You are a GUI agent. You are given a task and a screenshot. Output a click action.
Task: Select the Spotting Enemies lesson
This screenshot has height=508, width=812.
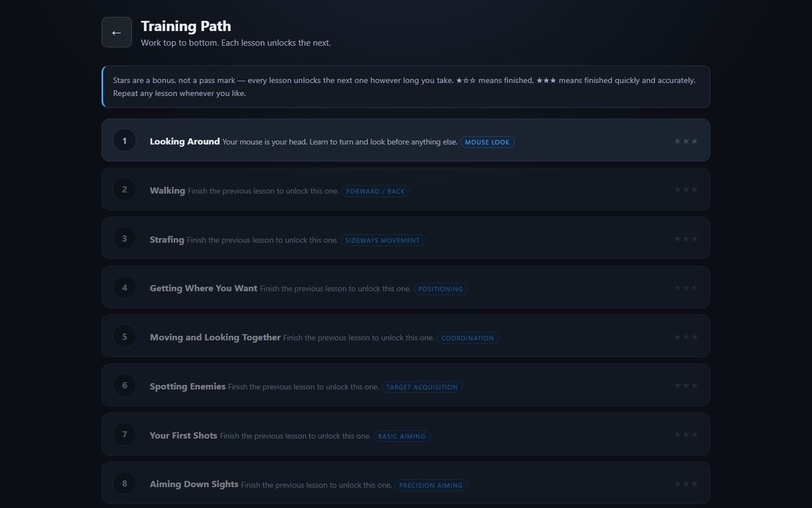tap(406, 385)
